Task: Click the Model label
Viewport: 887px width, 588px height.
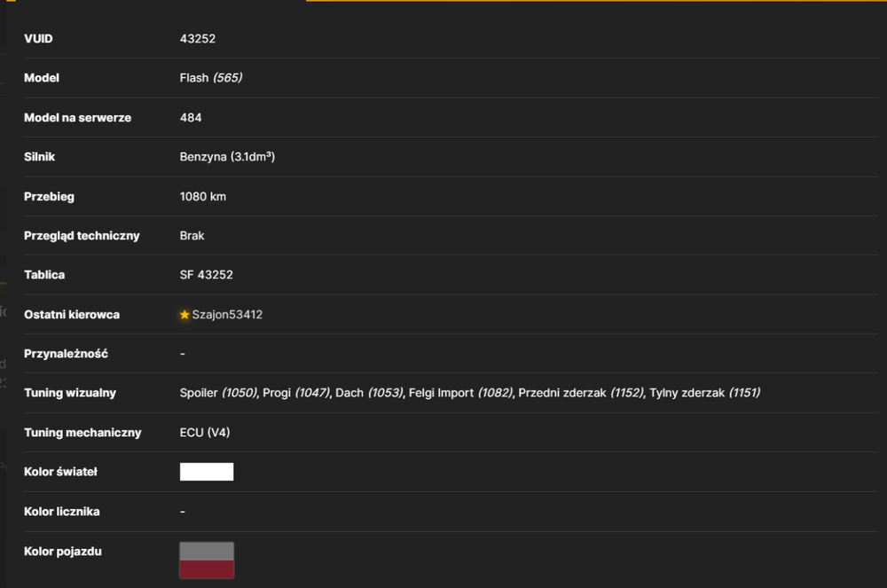Action: [x=42, y=78]
